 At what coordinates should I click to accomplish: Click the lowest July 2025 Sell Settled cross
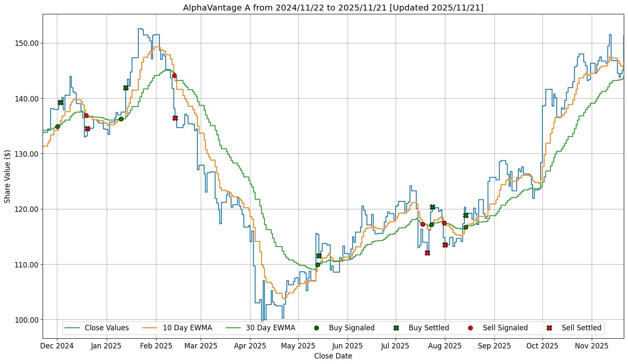pyautogui.click(x=427, y=253)
